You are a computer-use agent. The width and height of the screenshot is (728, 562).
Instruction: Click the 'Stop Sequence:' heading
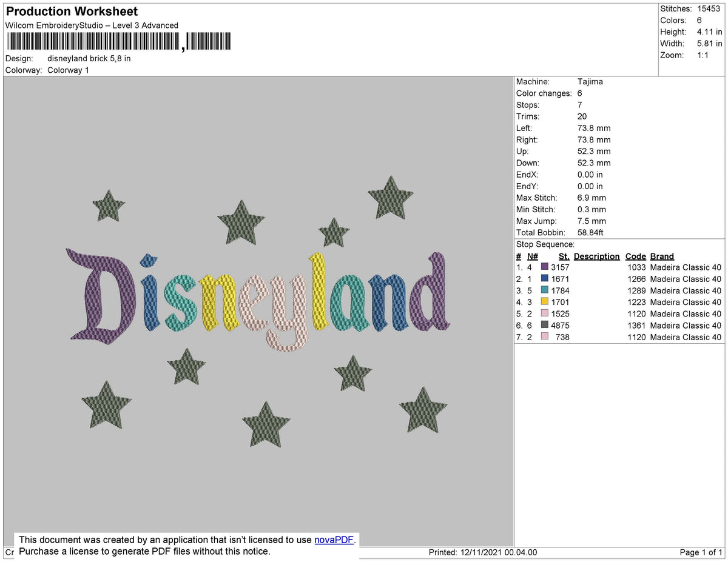click(x=545, y=244)
